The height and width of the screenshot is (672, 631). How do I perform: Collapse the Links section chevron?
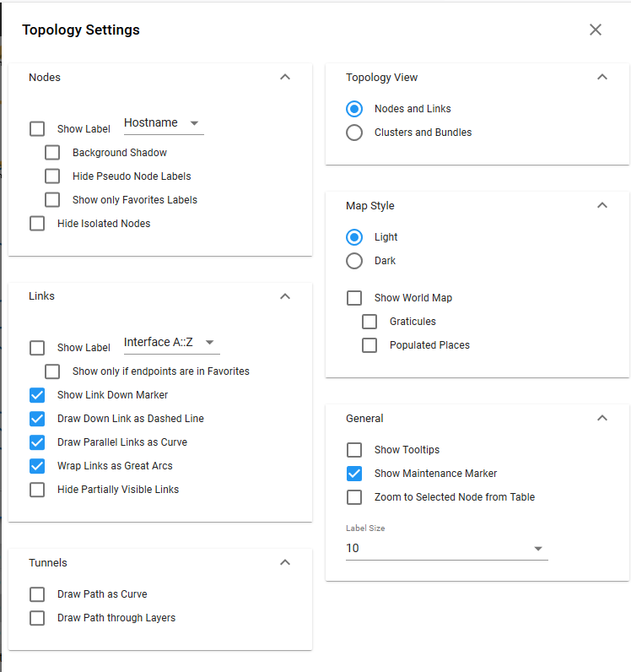pos(285,296)
